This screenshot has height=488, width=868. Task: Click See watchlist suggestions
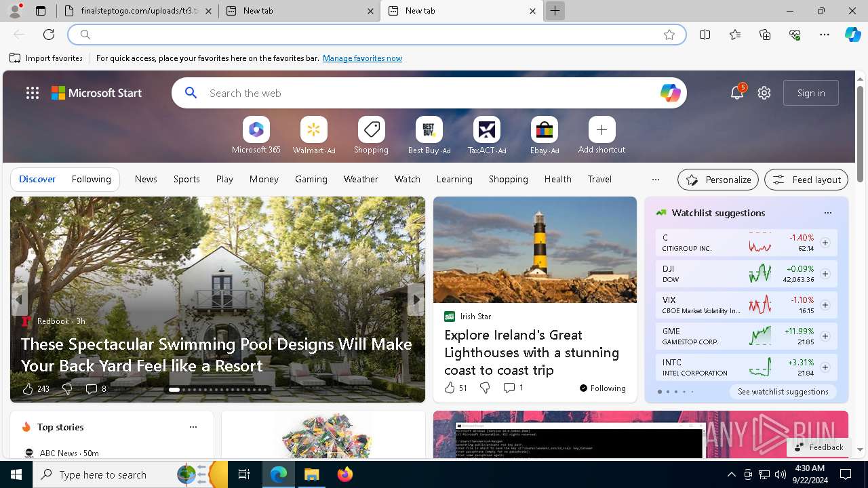pyautogui.click(x=783, y=392)
